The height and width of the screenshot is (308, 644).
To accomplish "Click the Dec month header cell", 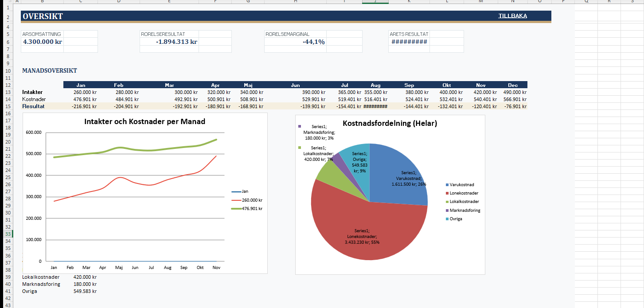I will point(513,85).
